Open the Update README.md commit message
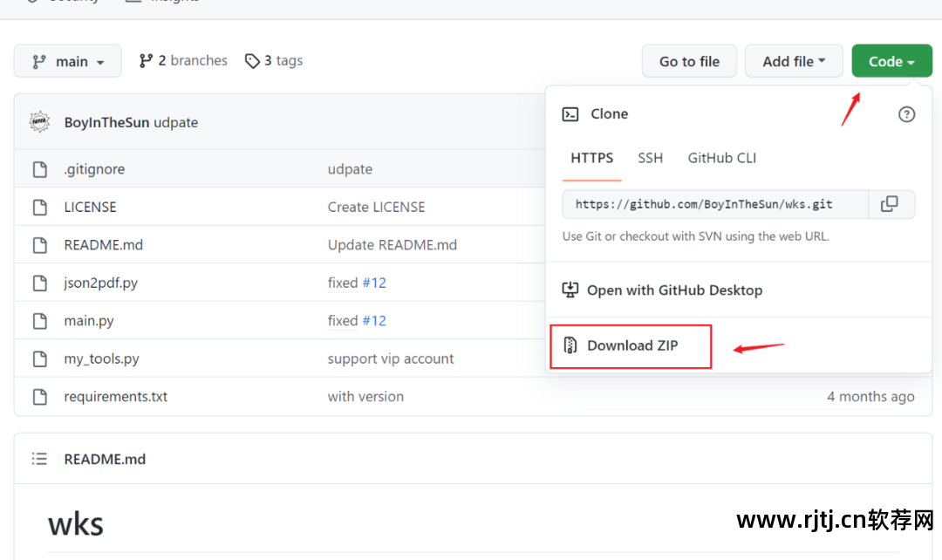Screen dimensions: 942x560 [x=392, y=245]
